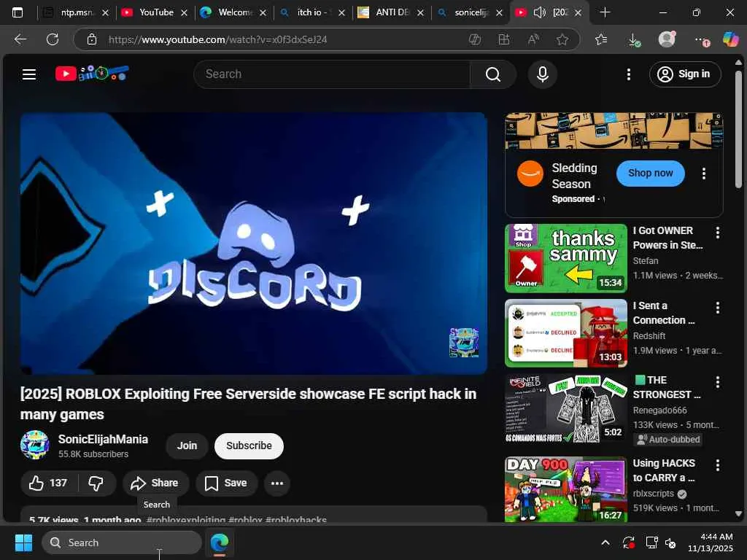Image resolution: width=747 pixels, height=560 pixels.
Task: Like the video with thumbs up
Action: click(49, 483)
